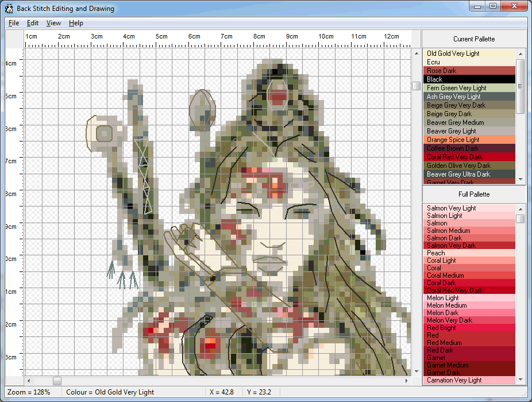This screenshot has height=402, width=532.
Task: Pick Beaver Grey Light colour
Action: [x=469, y=131]
